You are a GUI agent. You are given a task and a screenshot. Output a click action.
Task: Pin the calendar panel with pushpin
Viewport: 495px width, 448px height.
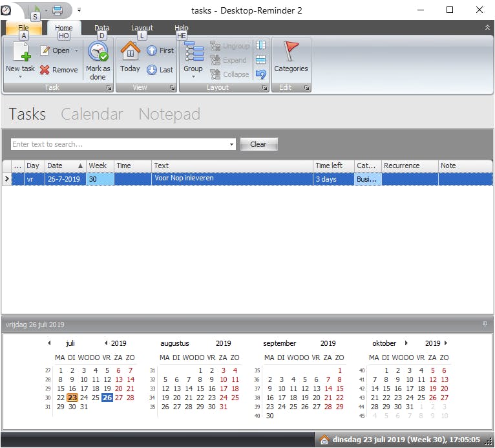pos(485,325)
